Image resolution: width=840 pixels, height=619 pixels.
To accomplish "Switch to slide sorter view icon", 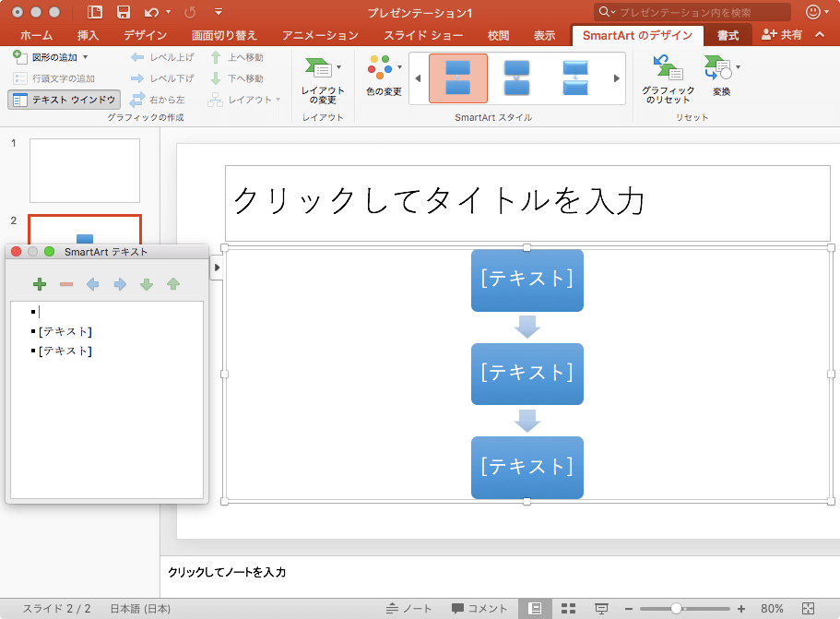I will pos(568,608).
